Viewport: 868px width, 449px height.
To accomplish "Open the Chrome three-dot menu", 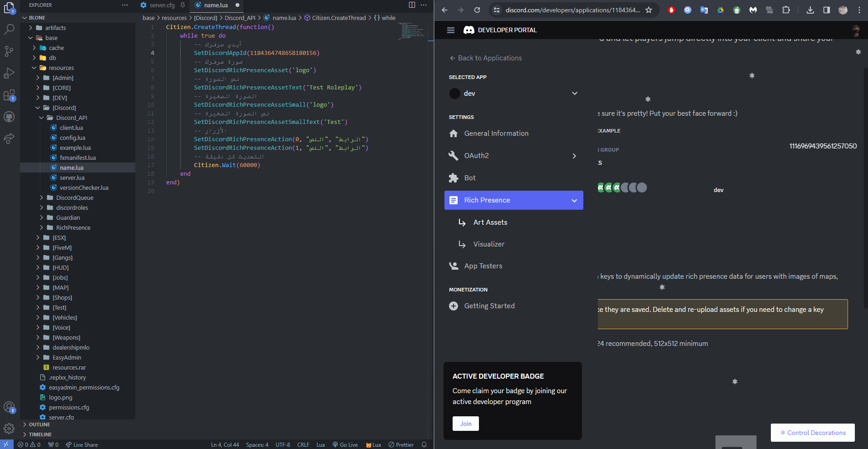I will tap(859, 10).
